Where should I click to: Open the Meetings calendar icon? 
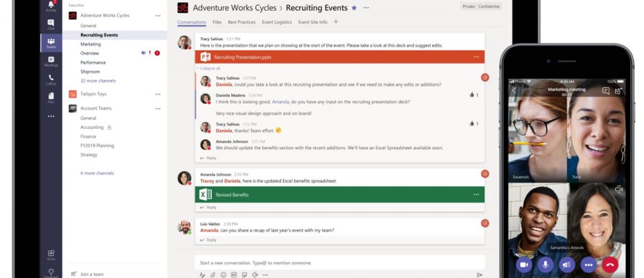click(51, 61)
